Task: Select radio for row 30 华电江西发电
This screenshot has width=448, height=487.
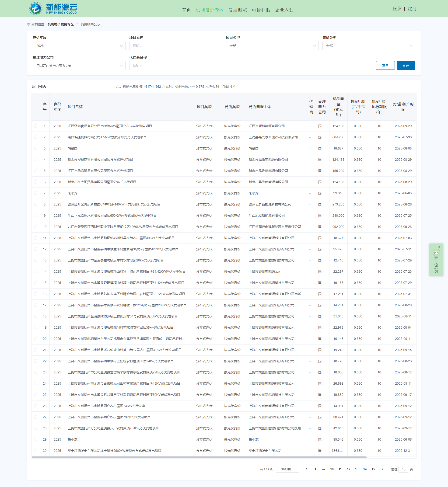Action: (x=36, y=451)
